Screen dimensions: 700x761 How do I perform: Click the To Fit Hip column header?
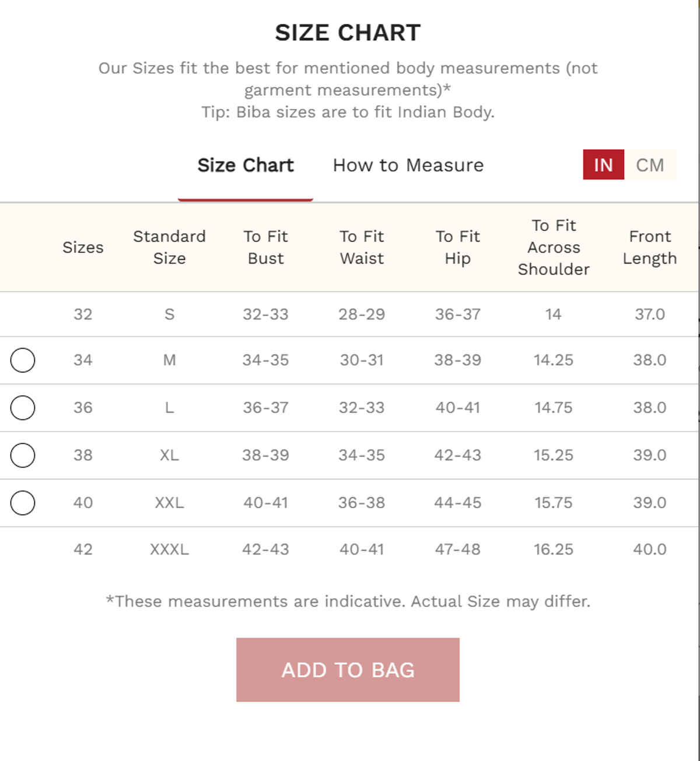pyautogui.click(x=457, y=247)
